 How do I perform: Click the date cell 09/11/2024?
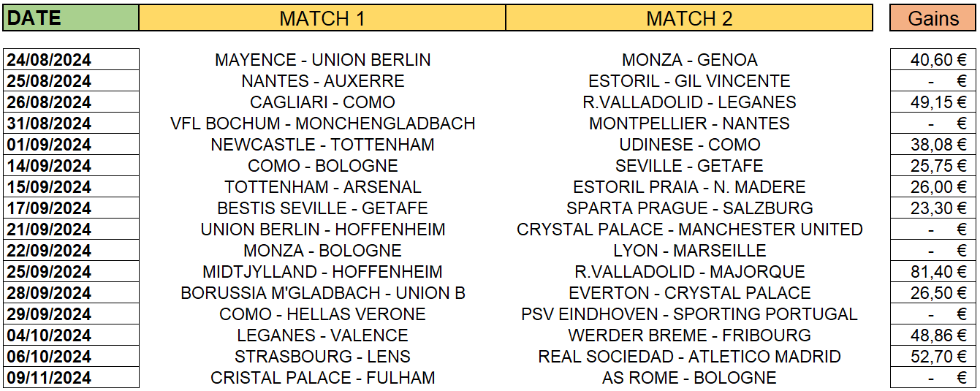[x=71, y=378]
